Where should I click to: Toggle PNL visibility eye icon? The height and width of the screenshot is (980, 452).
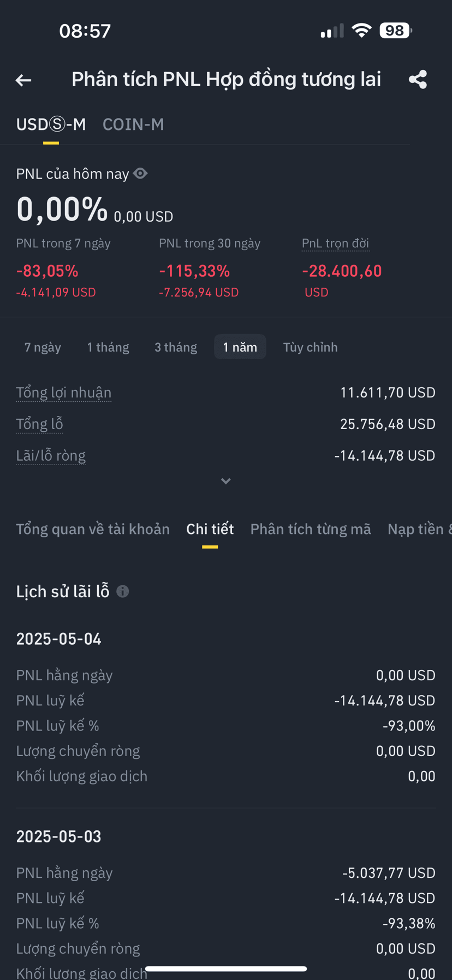pos(140,174)
